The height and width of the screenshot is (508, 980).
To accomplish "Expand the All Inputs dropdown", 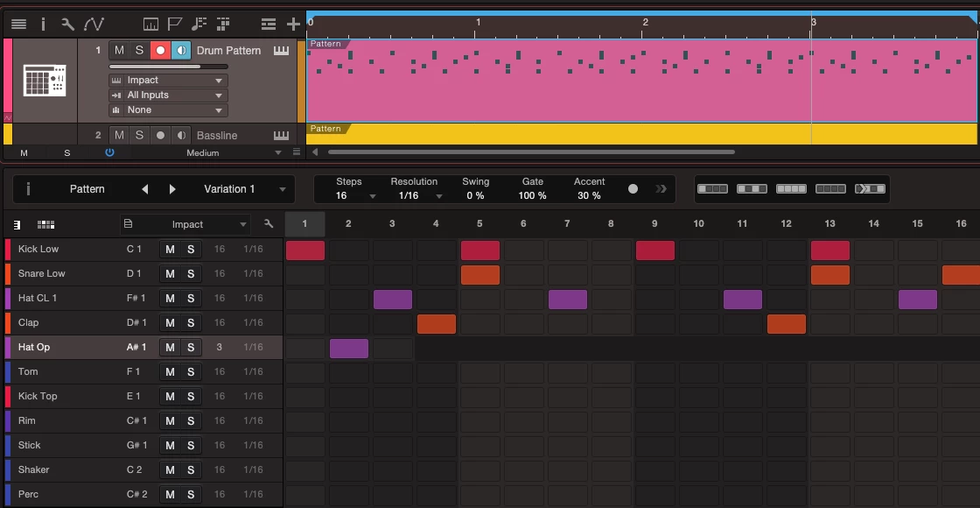I will (168, 95).
